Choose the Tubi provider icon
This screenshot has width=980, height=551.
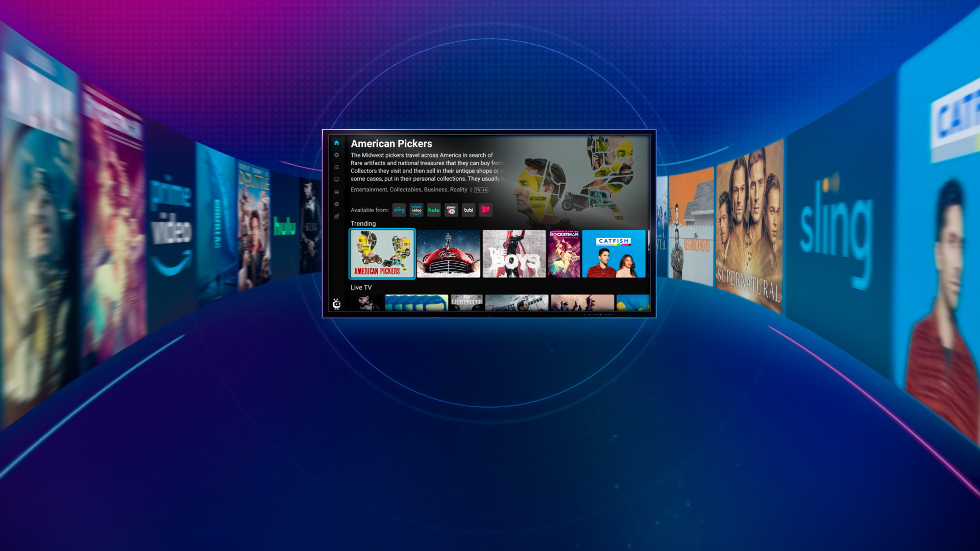click(x=469, y=210)
